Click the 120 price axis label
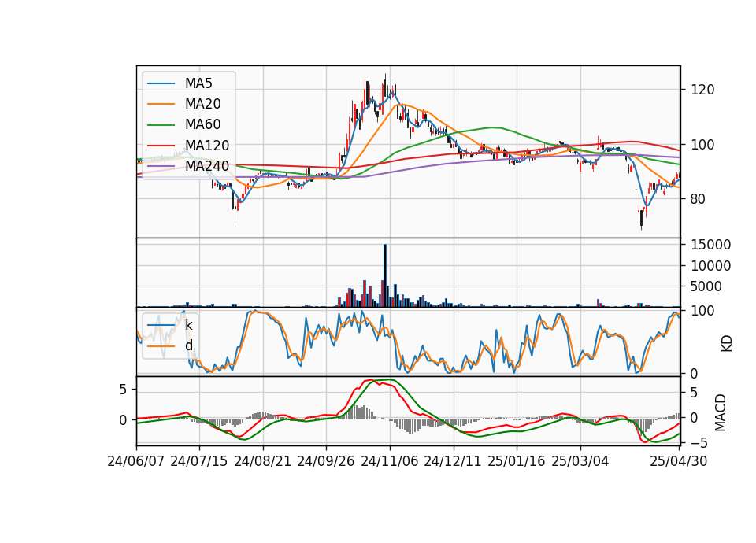756x543 pixels. [x=702, y=90]
